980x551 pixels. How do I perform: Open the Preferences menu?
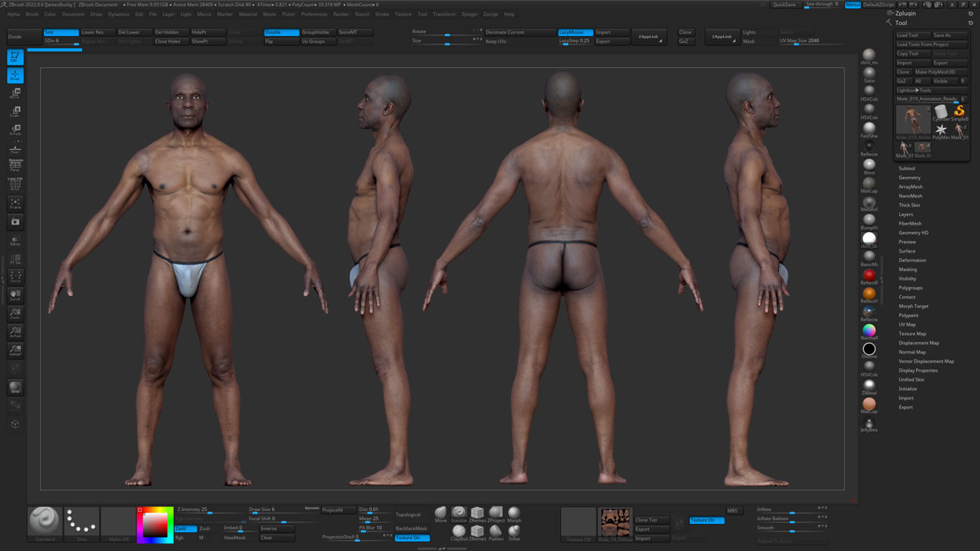(314, 14)
